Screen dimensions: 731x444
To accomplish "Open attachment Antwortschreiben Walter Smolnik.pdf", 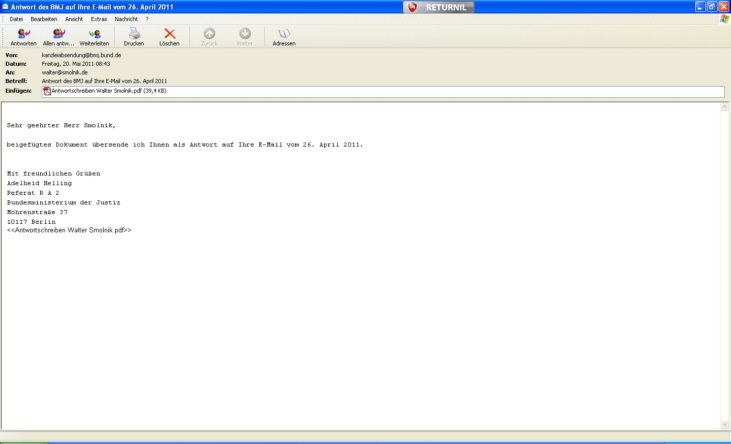I will coord(109,91).
